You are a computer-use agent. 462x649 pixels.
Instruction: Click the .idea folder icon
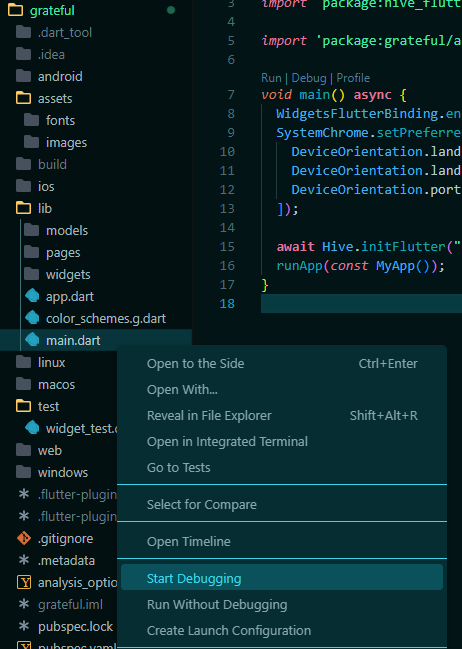pos(23,54)
